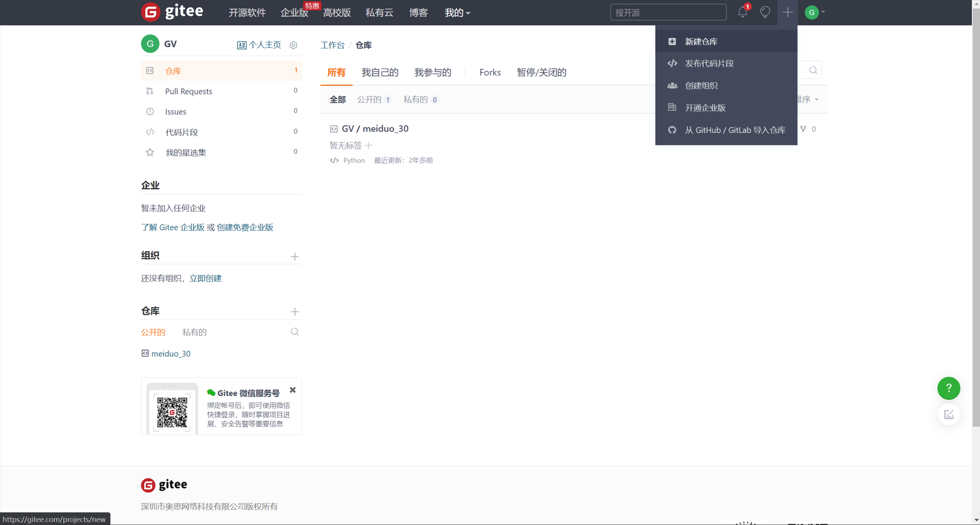
Task: Open 了解 Gitee 企业版 link
Action: click(173, 227)
